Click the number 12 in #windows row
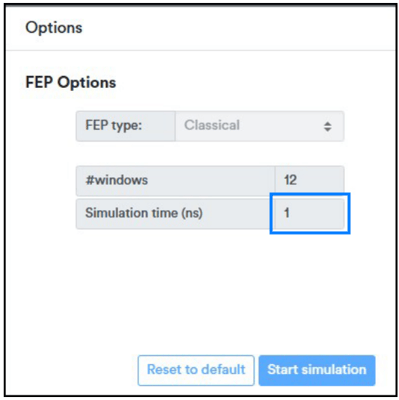Viewport: 399px width, 400px height. click(290, 180)
